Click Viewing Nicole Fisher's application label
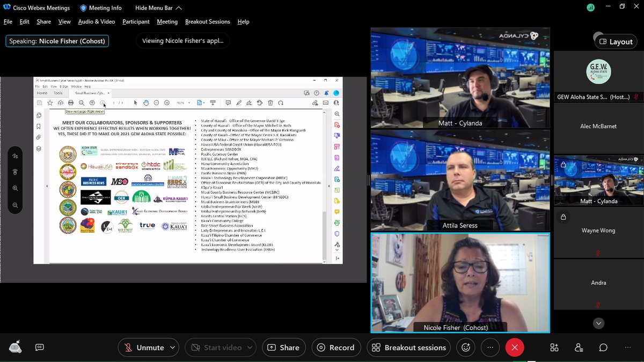 182,41
